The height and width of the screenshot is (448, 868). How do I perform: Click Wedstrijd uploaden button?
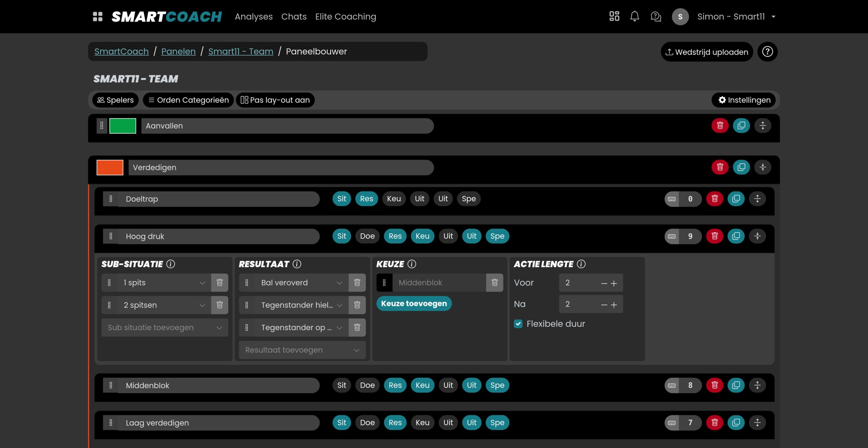pos(707,52)
